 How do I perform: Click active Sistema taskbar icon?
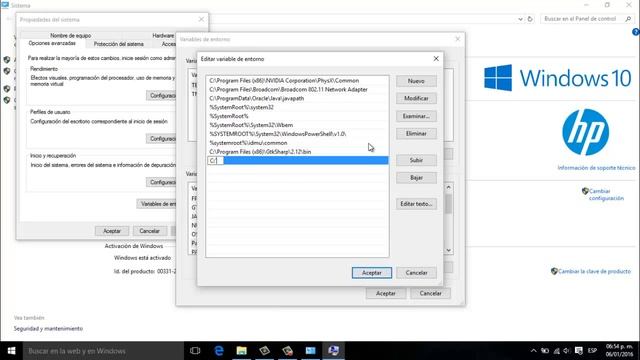pos(333,351)
